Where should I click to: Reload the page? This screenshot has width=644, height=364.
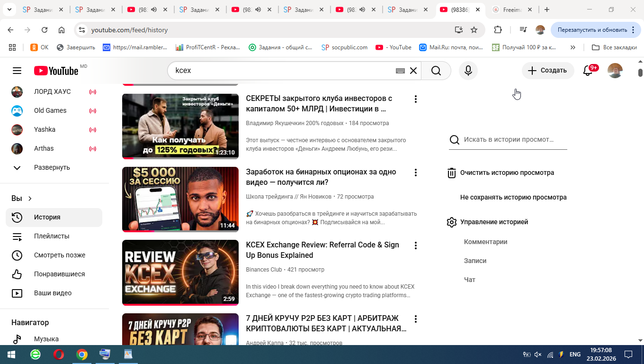pos(45,30)
